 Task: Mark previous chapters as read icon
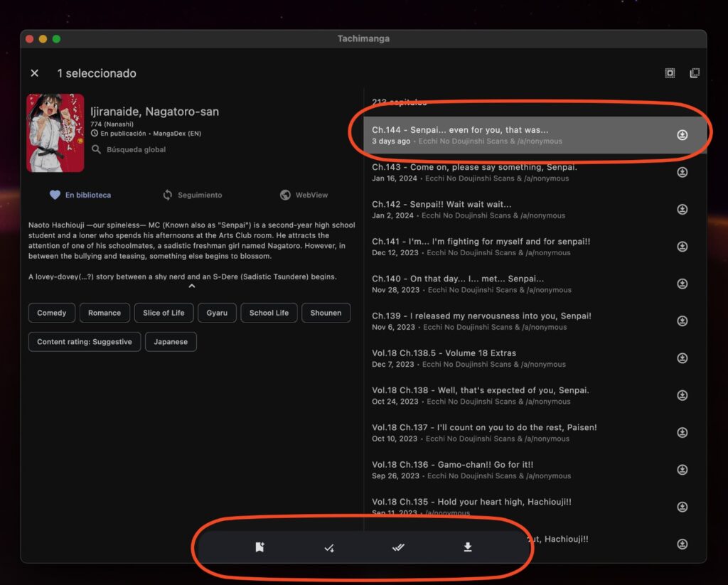[x=329, y=548]
